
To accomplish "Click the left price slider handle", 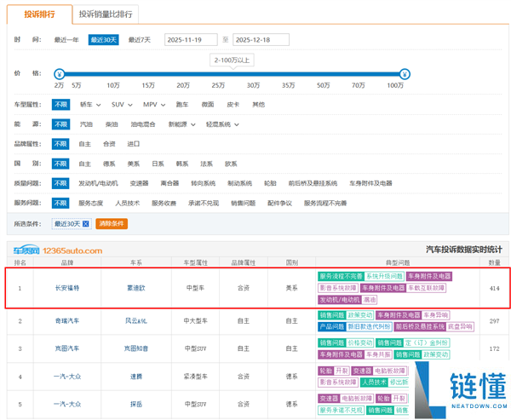I will pyautogui.click(x=59, y=73).
